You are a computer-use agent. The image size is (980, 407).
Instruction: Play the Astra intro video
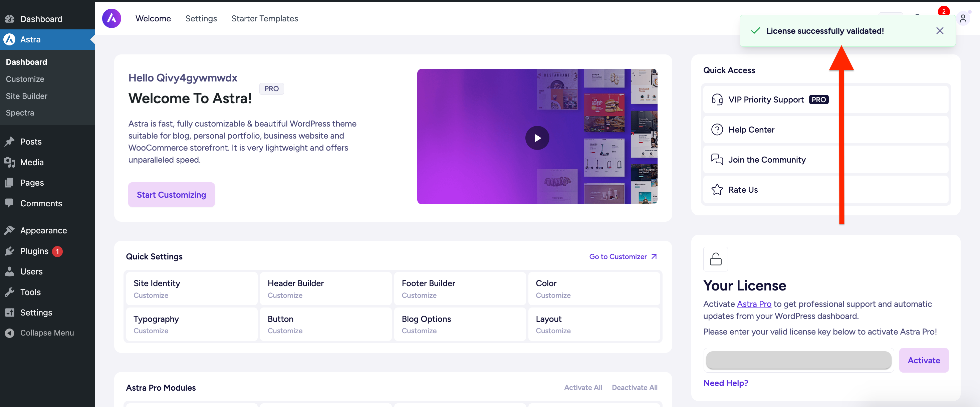pos(537,138)
